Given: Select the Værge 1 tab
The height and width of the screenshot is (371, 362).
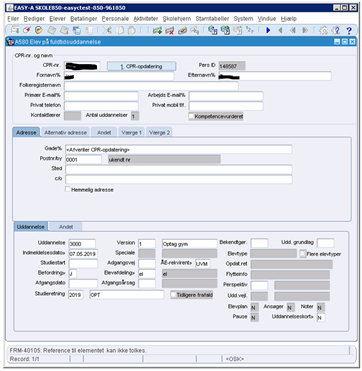Looking at the screenshot, I should (132, 132).
